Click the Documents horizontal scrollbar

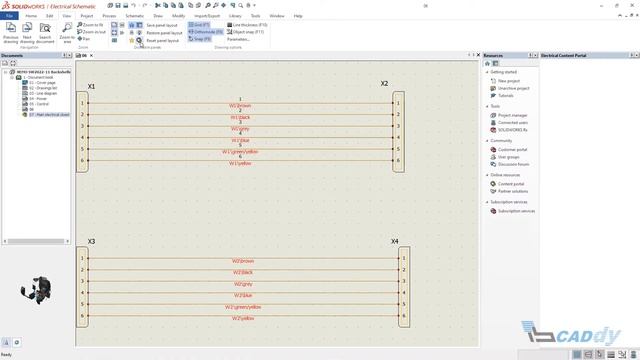(x=36, y=241)
